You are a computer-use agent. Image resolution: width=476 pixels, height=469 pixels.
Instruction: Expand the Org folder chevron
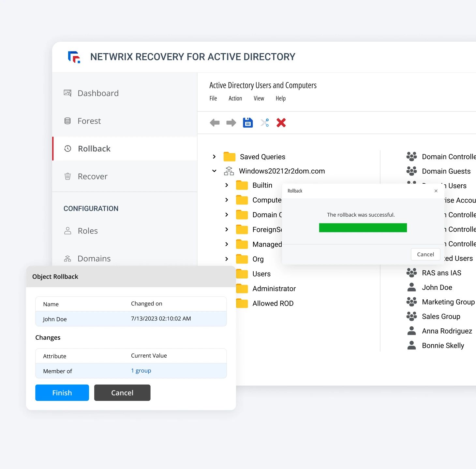tap(227, 259)
